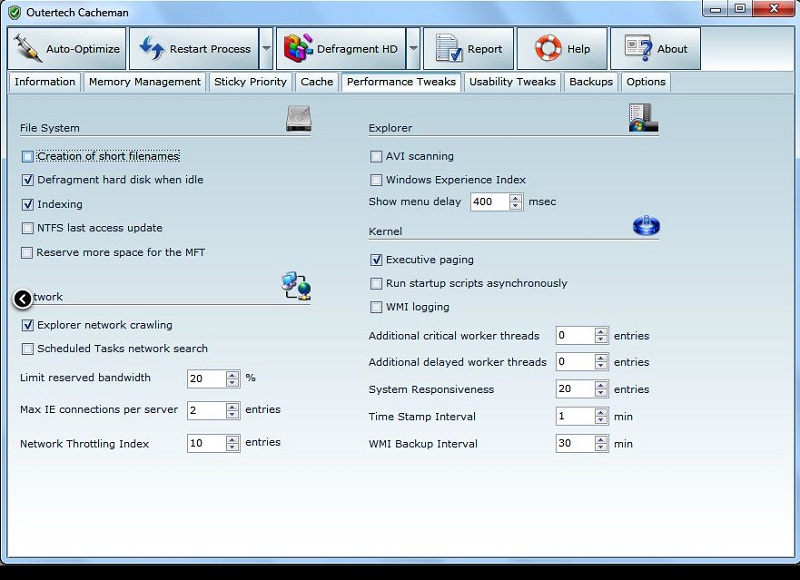Screen dimensions: 800x580
Task: Click the Help button label
Action: (579, 49)
